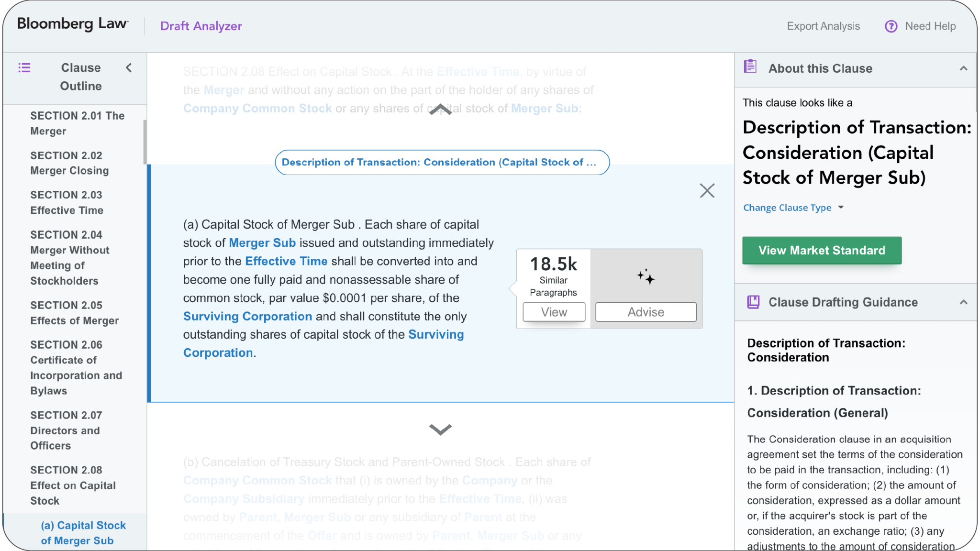Image resolution: width=980 pixels, height=551 pixels.
Task: Click the downward chevron below the clause
Action: (440, 430)
